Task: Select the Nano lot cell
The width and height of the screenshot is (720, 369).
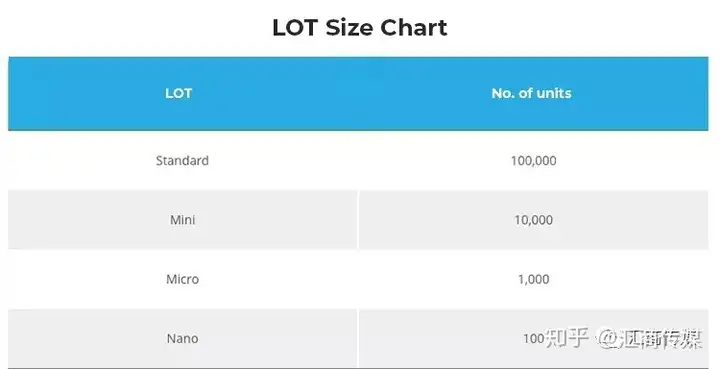Action: (x=182, y=339)
